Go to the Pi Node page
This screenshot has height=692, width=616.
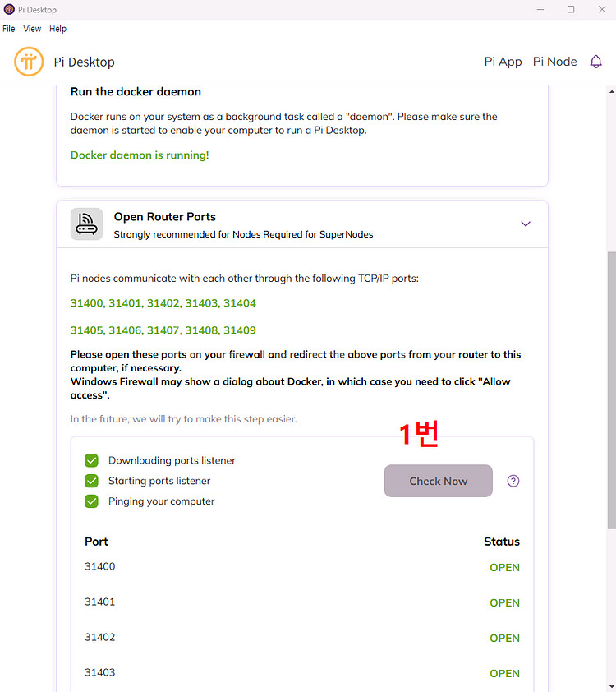click(x=554, y=62)
